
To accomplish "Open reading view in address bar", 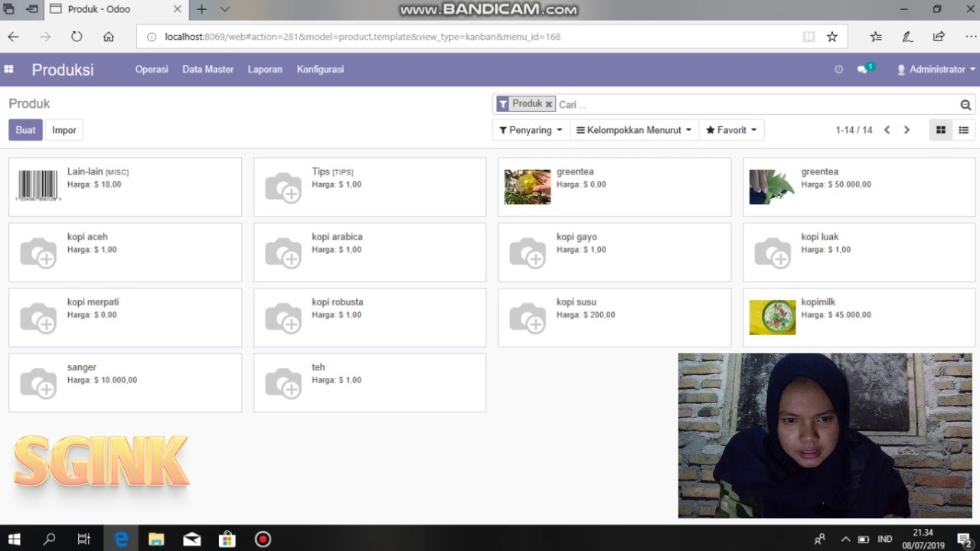I will pos(808,37).
